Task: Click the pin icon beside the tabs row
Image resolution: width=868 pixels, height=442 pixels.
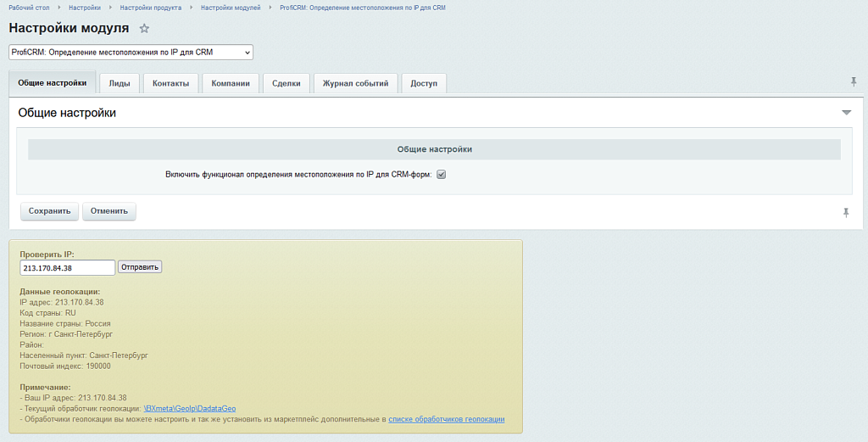Action: click(854, 81)
